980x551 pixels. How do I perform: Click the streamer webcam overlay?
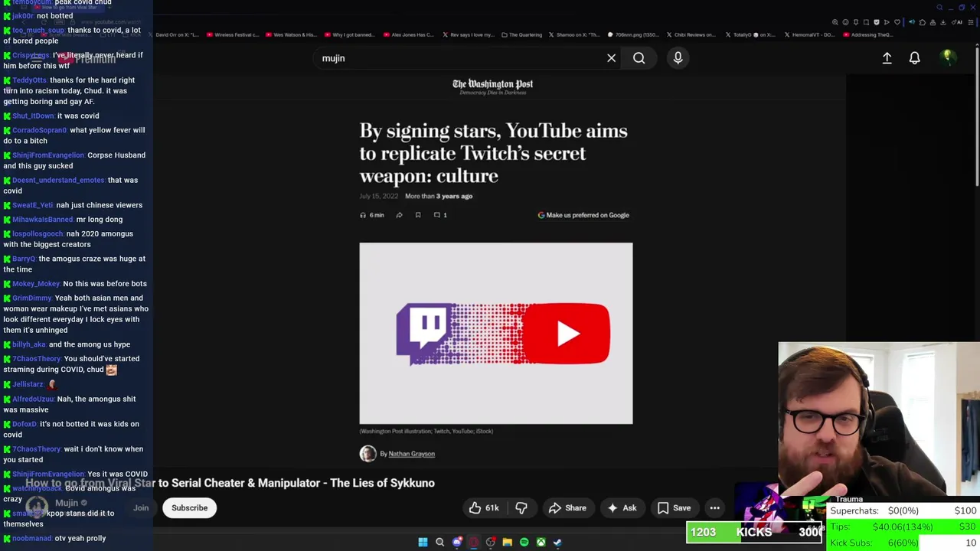[879, 419]
